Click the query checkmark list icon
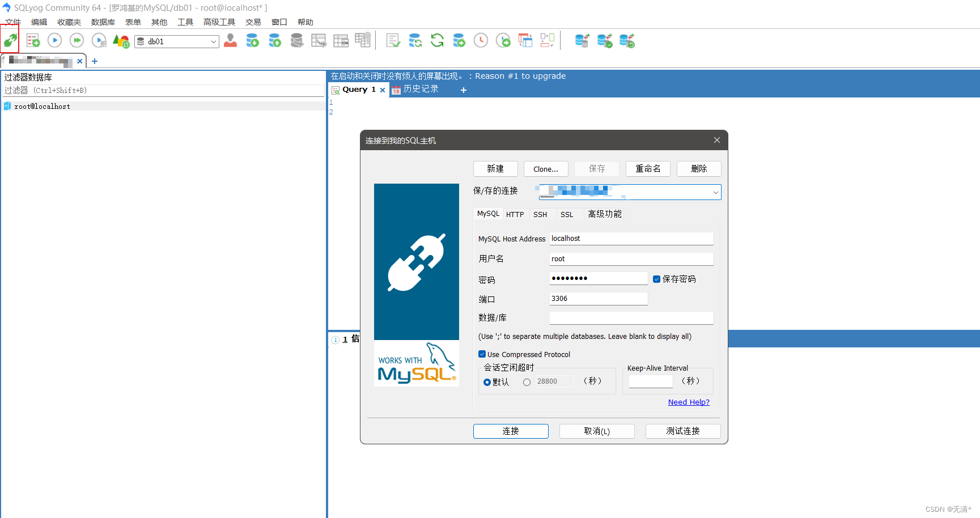 coord(393,40)
